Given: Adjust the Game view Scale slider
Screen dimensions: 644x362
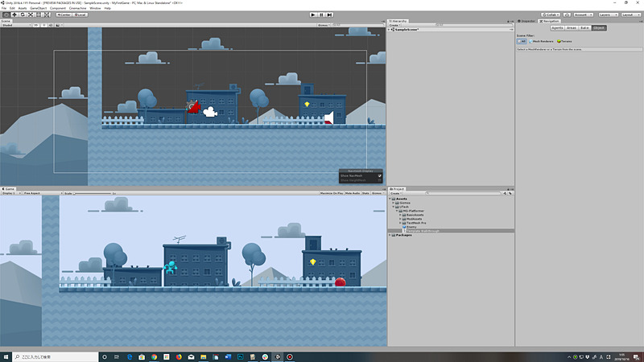Looking at the screenshot, I should point(93,193).
